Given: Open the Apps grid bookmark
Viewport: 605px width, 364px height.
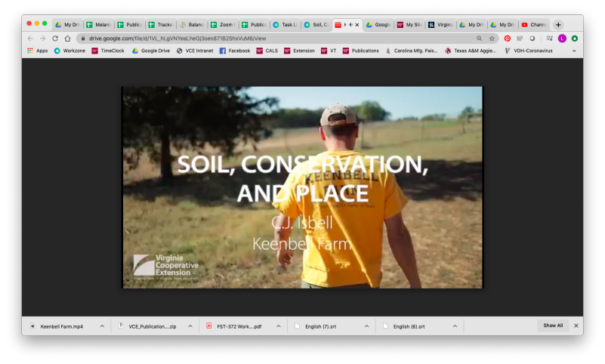Looking at the screenshot, I should coord(38,51).
